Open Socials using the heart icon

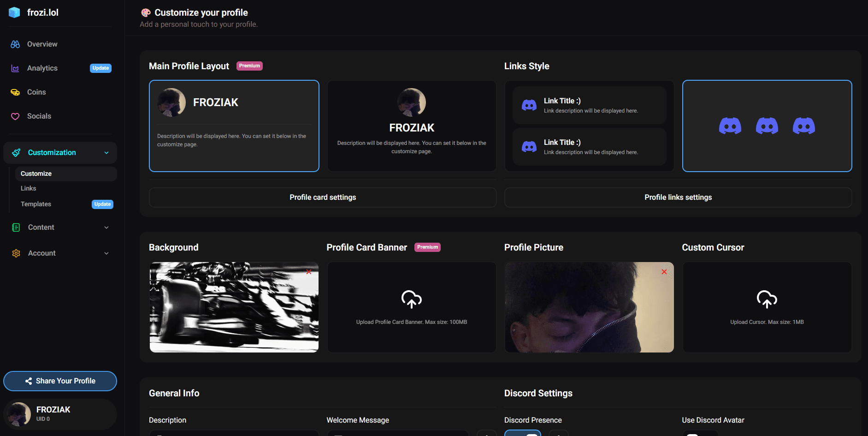click(15, 116)
